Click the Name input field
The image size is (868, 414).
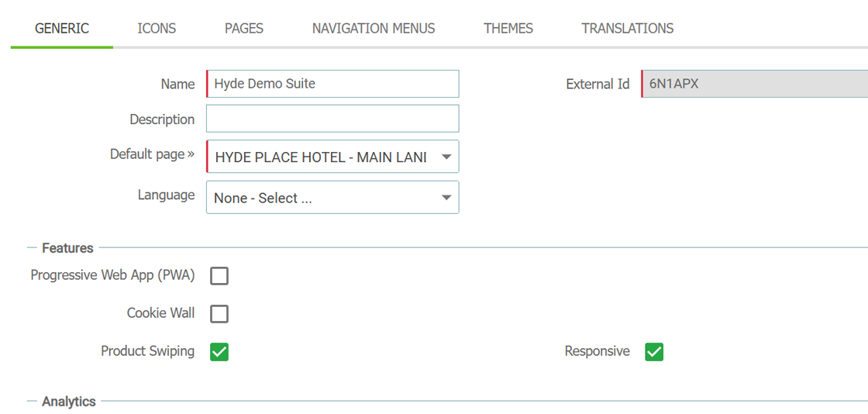pos(332,84)
